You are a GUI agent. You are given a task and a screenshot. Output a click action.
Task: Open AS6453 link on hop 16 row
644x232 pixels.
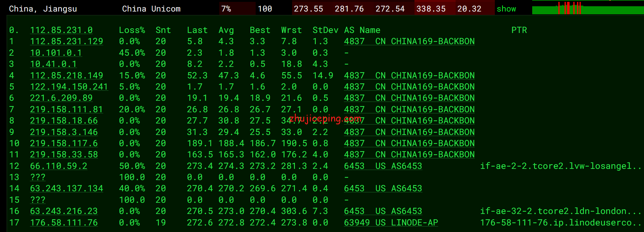tap(383, 211)
